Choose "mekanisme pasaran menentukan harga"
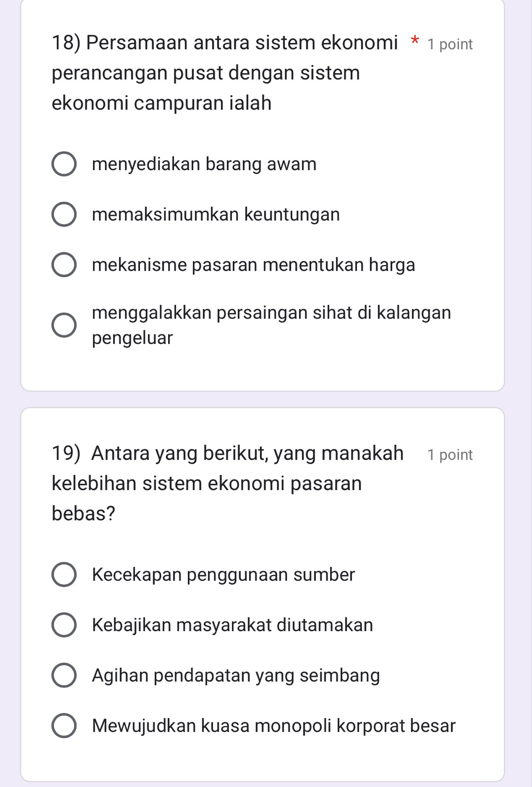Image resolution: width=532 pixels, height=787 pixels. click(253, 265)
